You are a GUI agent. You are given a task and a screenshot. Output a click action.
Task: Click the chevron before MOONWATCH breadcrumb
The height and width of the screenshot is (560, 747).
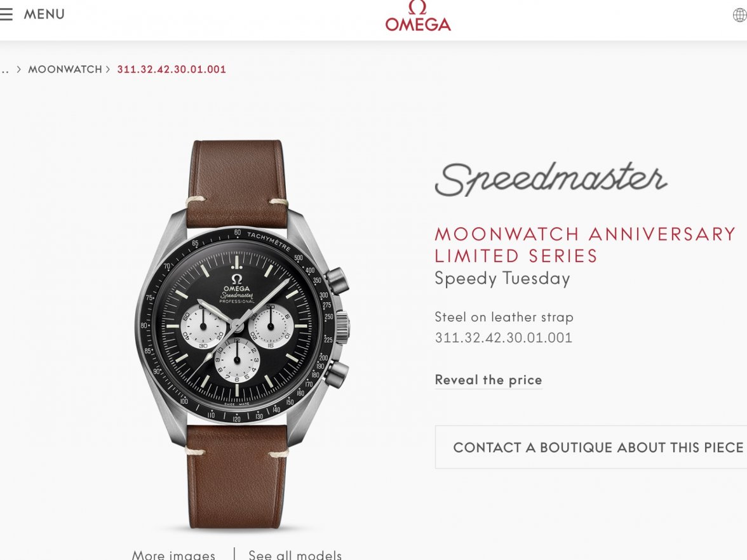click(18, 70)
